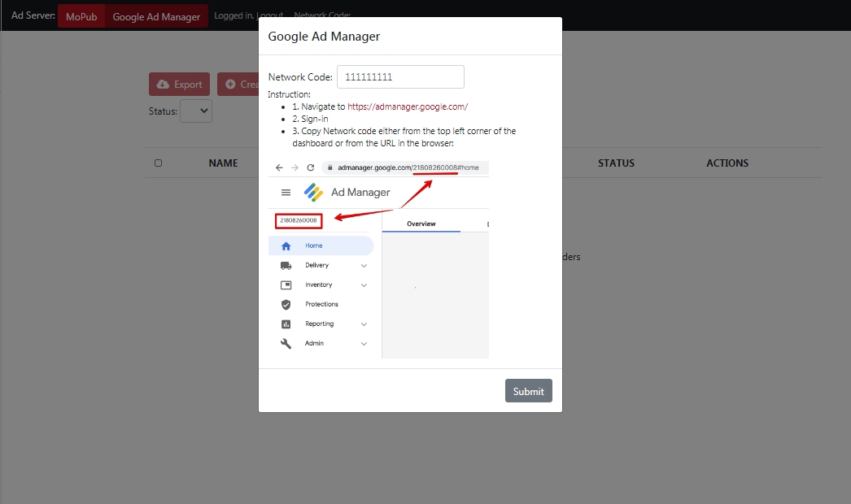
Task: Click the ACTIONS column header
Action: click(727, 163)
